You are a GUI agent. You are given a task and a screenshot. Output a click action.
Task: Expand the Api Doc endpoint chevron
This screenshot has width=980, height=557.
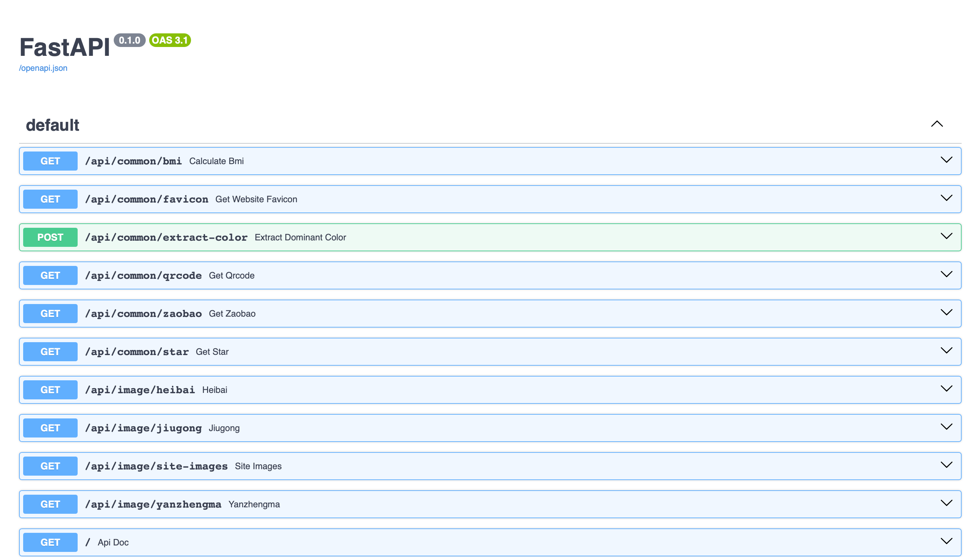point(946,541)
